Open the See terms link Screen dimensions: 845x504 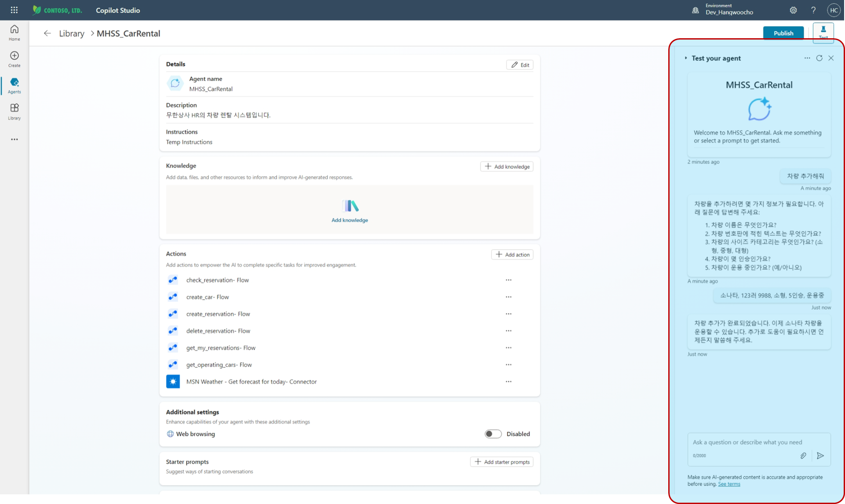click(x=729, y=484)
